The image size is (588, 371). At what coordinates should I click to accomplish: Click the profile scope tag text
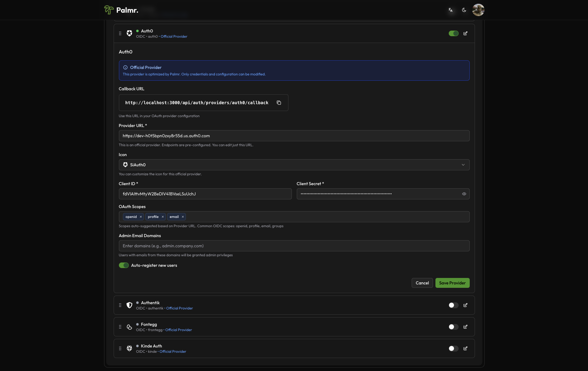(153, 217)
